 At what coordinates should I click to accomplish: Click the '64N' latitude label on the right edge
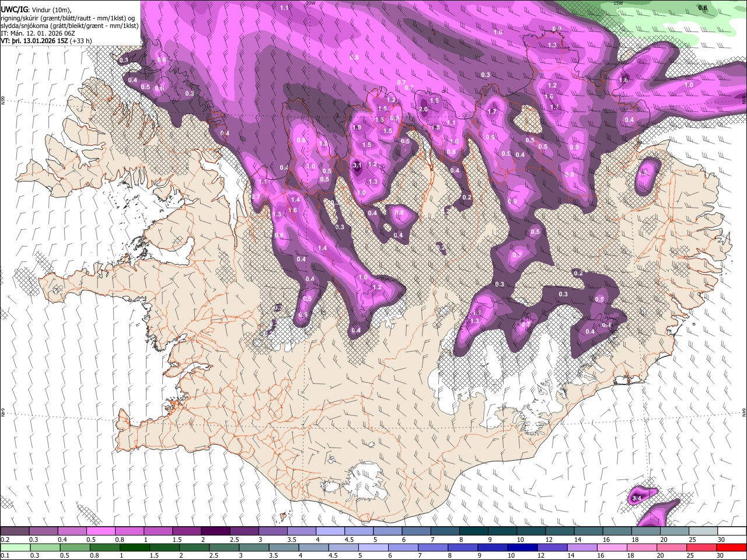point(744,412)
